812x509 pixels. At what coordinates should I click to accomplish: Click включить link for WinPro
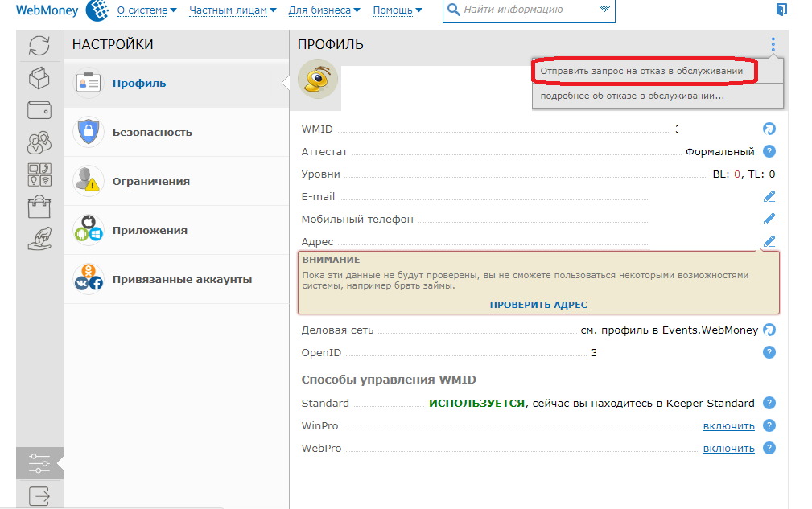coord(728,426)
